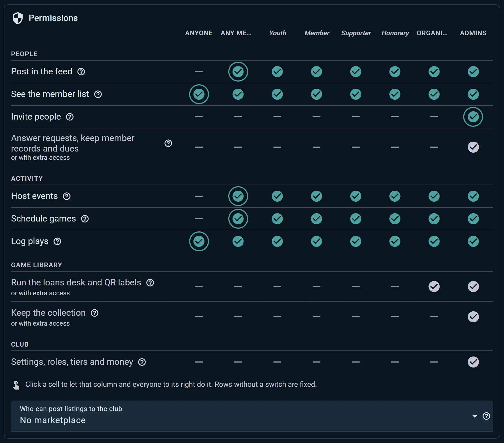Viewport: 504px width, 443px height.
Task: Set Schedule games at Member column
Action: [317, 219]
